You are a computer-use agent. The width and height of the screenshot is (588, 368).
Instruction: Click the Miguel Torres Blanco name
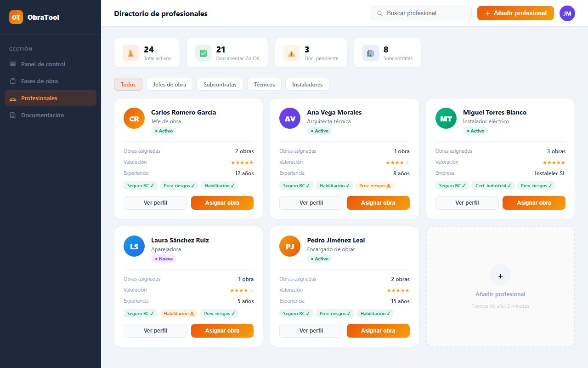click(495, 112)
